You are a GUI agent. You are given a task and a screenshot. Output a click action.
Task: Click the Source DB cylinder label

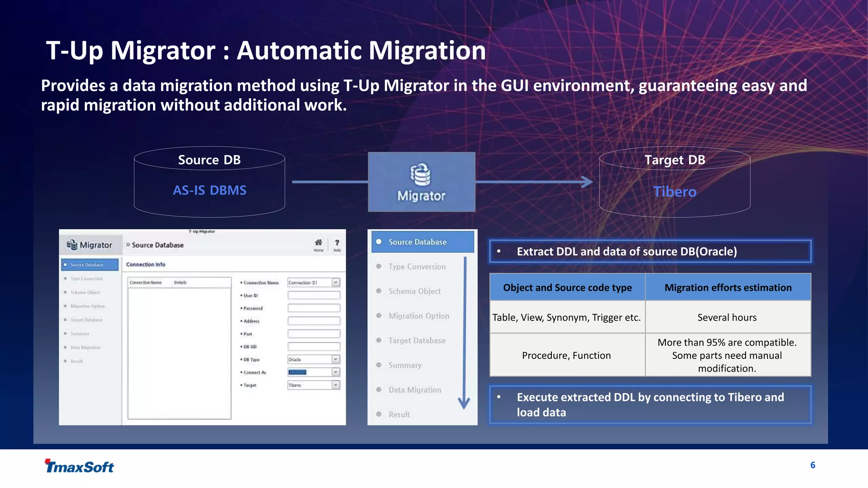coord(209,160)
